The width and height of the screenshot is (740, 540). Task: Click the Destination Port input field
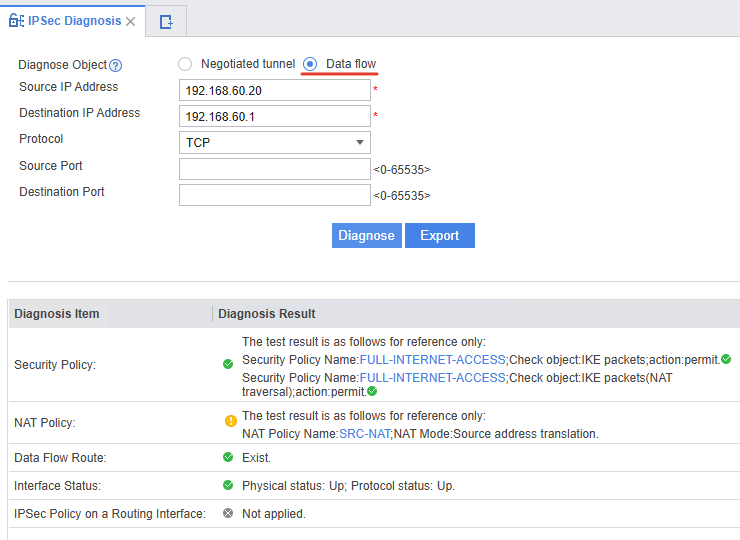[274, 195]
